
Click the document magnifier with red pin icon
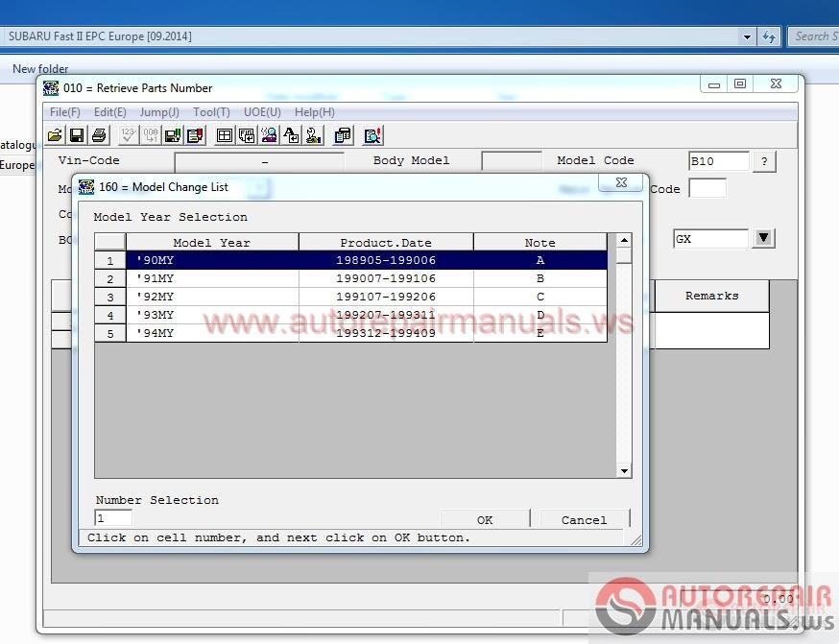coord(372,135)
